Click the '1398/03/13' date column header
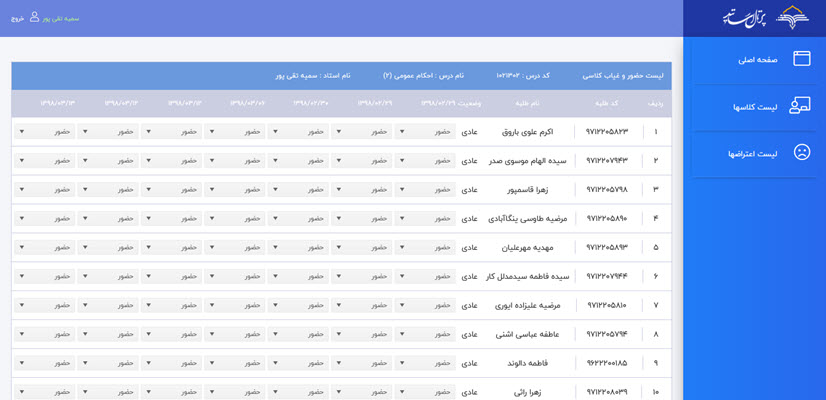The width and height of the screenshot is (826, 400). click(x=58, y=103)
